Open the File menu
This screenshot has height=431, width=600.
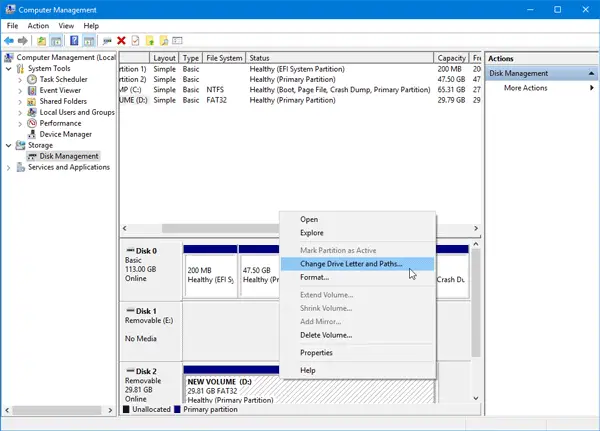tap(12, 26)
